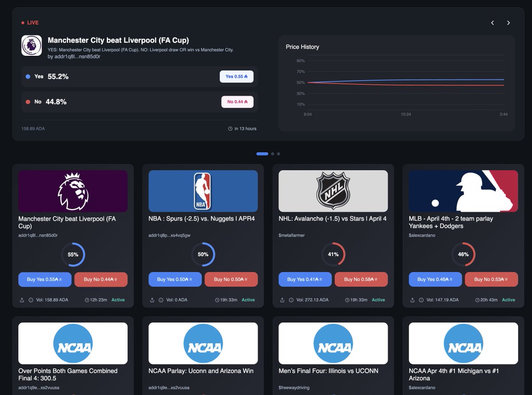The height and width of the screenshot is (395, 532).
Task: Click clock icon beside 20h 43m
Action: pos(477,300)
